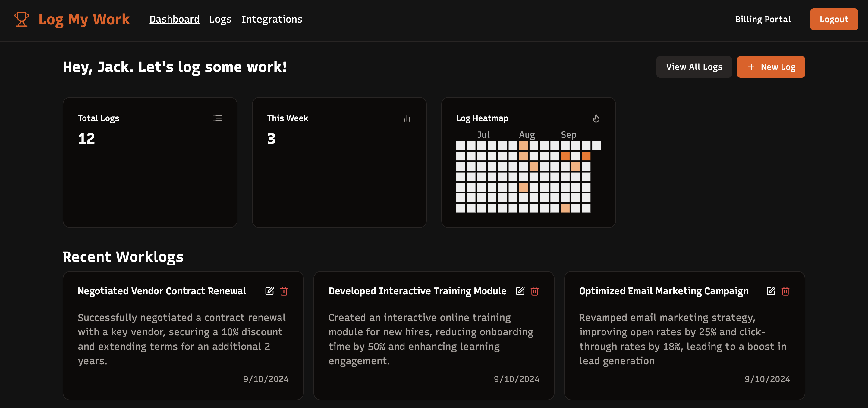Open the Logs nav item

pos(220,19)
